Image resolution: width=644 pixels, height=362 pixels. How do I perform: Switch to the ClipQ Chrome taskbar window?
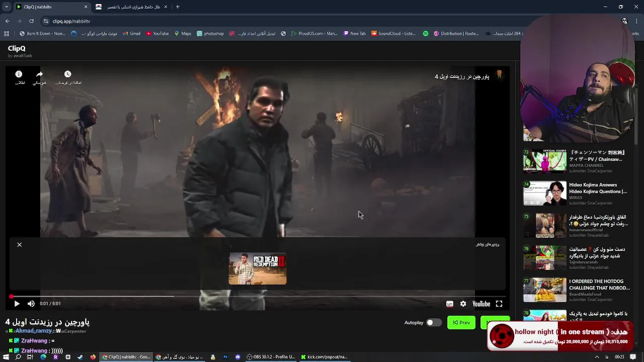126,357
